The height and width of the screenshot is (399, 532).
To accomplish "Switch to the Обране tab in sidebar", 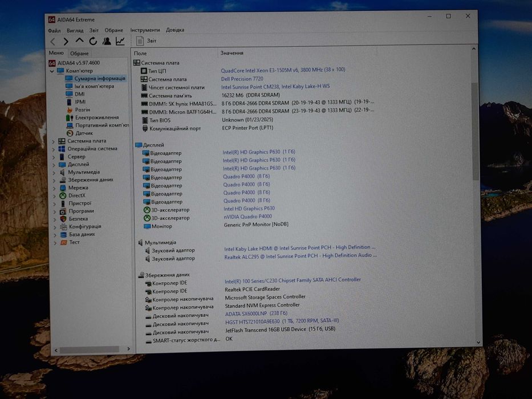I will coord(79,53).
